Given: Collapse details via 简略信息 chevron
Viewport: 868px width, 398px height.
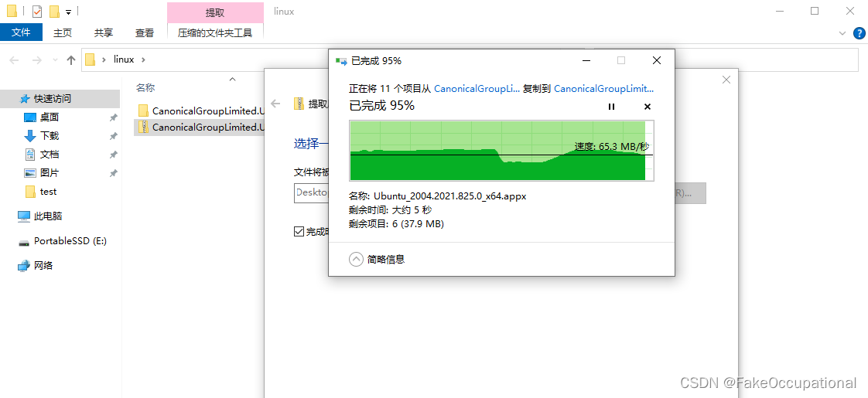Looking at the screenshot, I should coord(356,259).
